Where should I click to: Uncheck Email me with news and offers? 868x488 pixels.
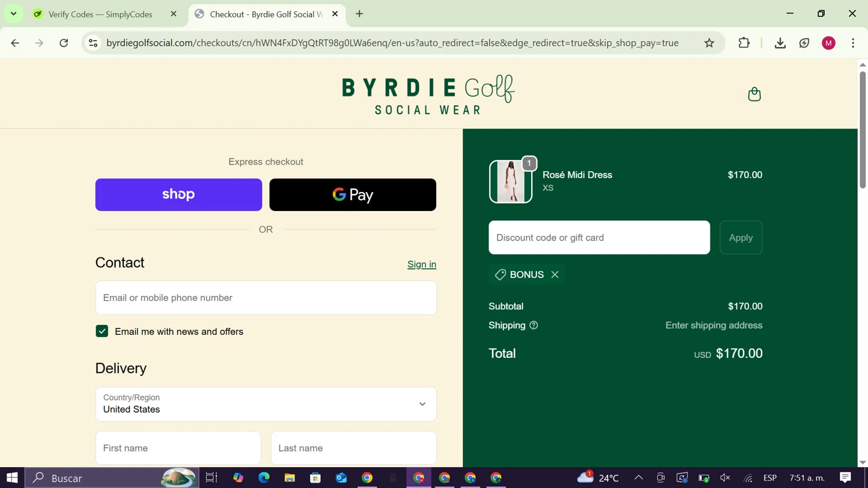tap(102, 331)
